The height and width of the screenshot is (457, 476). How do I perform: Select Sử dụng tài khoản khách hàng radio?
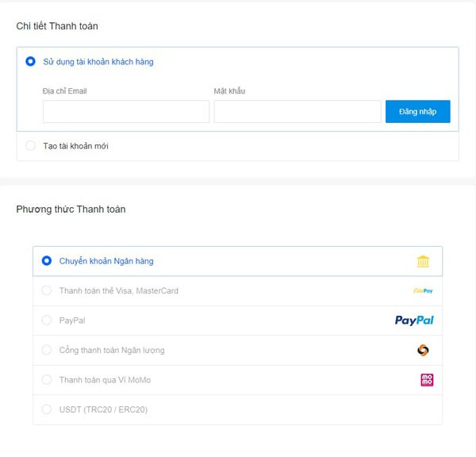pos(30,61)
